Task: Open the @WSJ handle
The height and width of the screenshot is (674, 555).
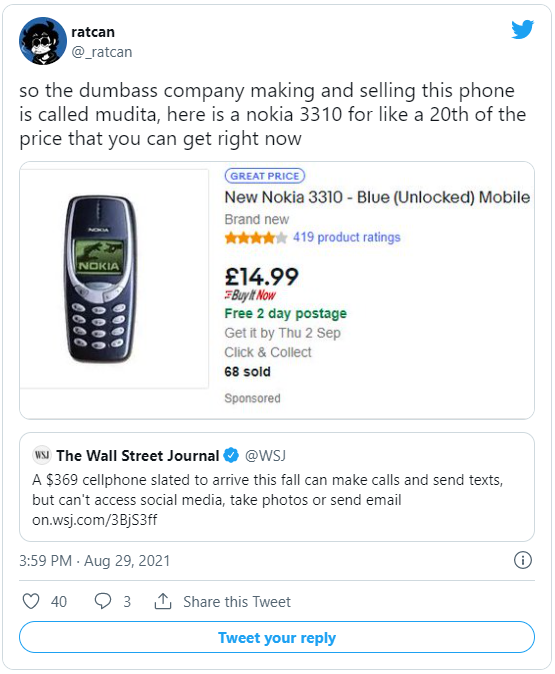Action: pyautogui.click(x=265, y=455)
